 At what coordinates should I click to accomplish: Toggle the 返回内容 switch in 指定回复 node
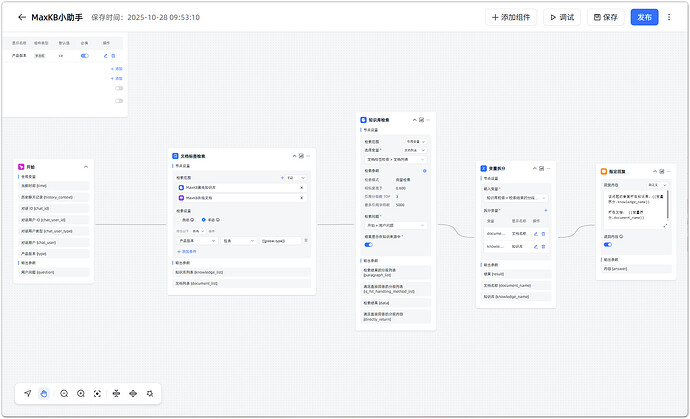[608, 244]
